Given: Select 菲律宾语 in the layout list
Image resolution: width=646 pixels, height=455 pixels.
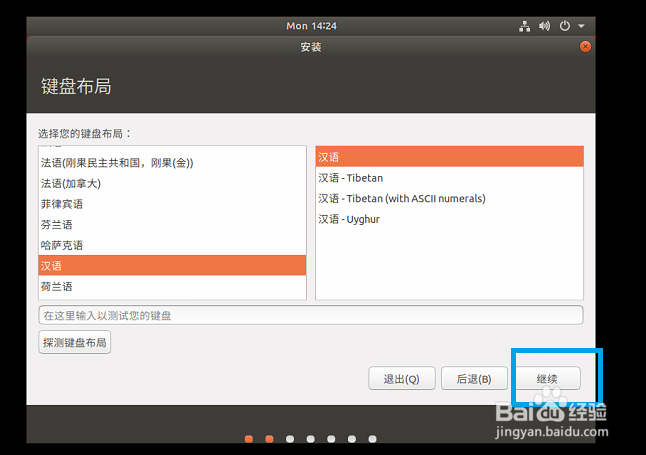Looking at the screenshot, I should 172,204.
